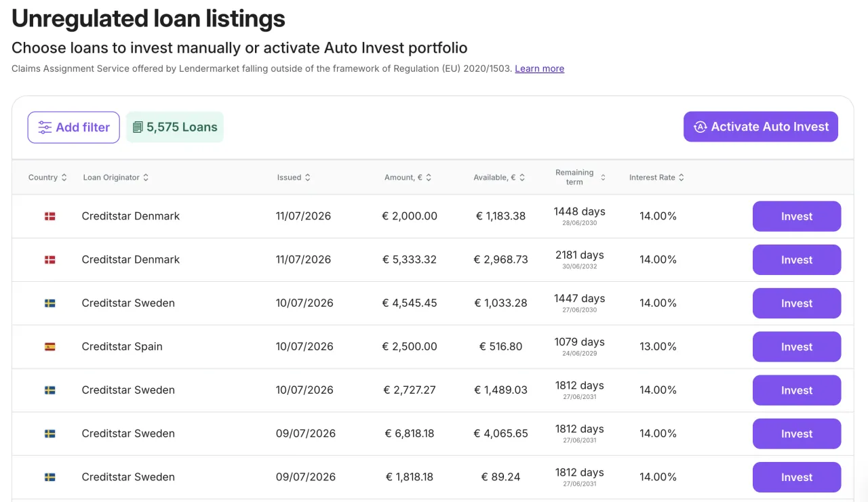The width and height of the screenshot is (868, 502).
Task: Click the 1079 days remaining term
Action: [x=579, y=341]
